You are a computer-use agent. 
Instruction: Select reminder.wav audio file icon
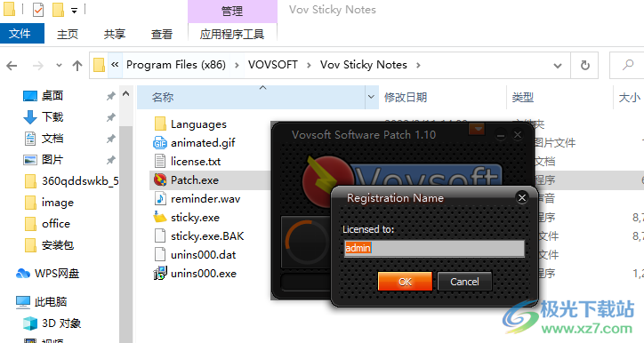point(160,198)
